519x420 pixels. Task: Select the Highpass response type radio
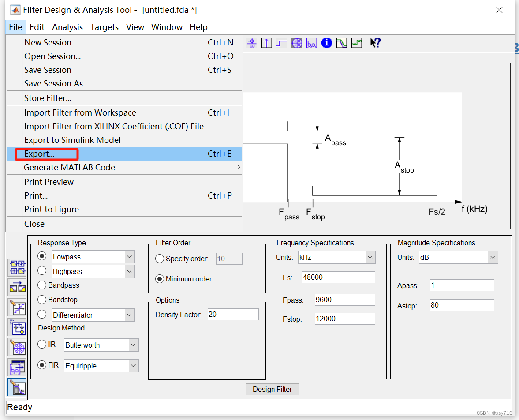point(42,270)
